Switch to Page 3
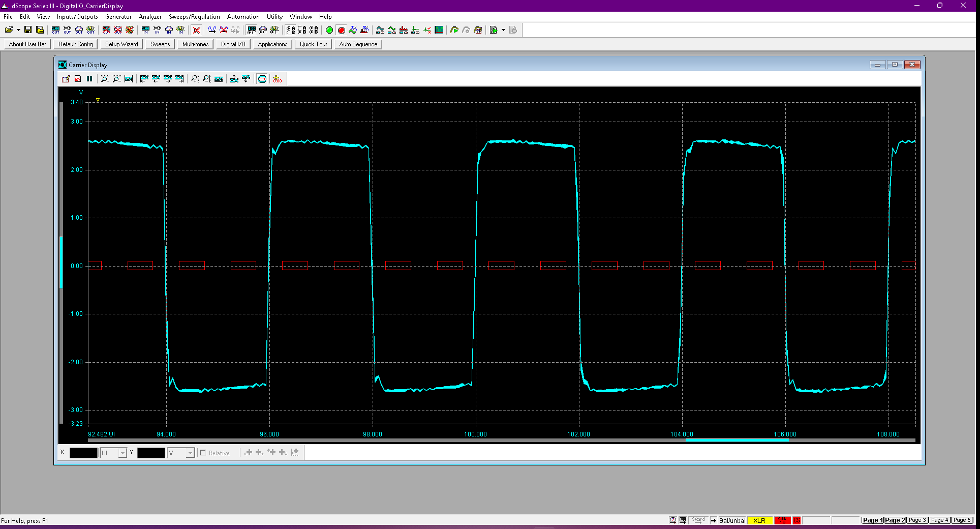 (x=917, y=520)
